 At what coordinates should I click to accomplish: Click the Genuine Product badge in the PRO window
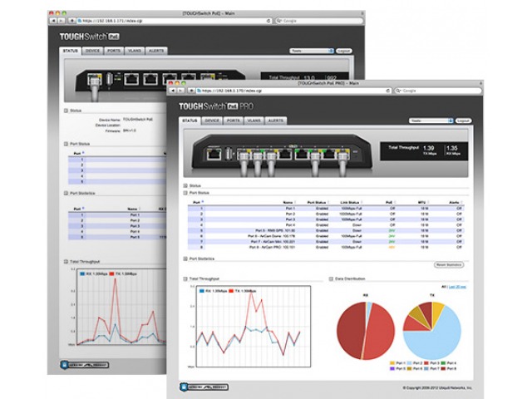[x=204, y=387]
